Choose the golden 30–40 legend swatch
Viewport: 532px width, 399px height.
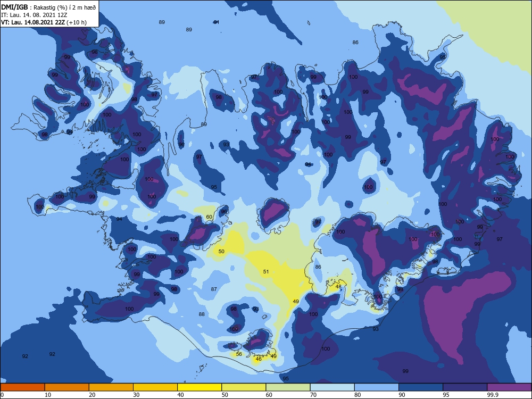(x=155, y=387)
